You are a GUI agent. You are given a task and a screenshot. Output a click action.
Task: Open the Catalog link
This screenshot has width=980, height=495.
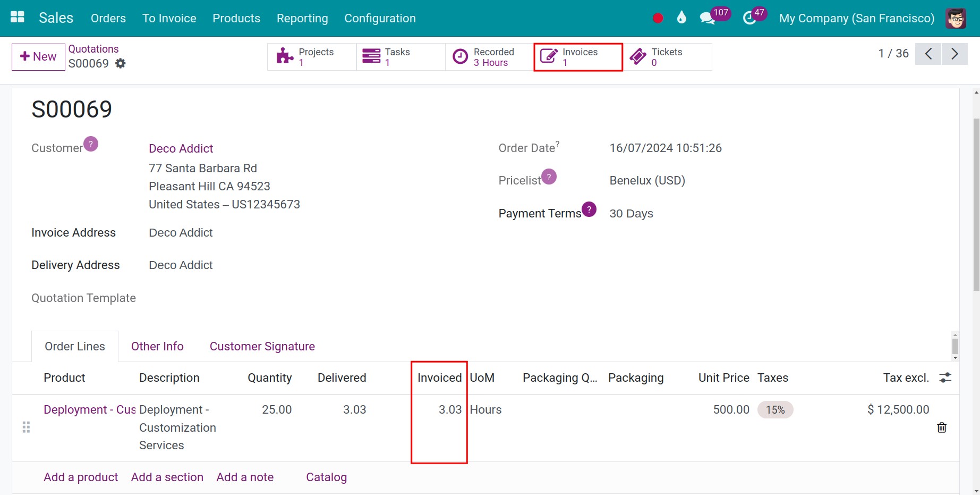[x=326, y=477]
